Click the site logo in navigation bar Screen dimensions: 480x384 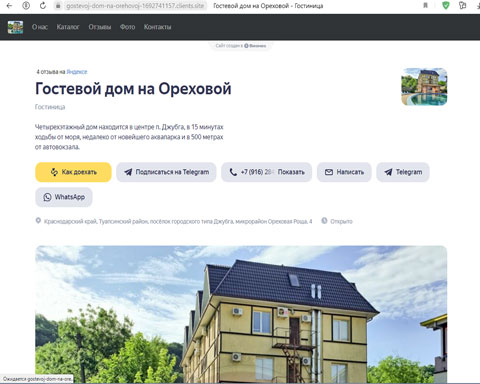point(15,27)
